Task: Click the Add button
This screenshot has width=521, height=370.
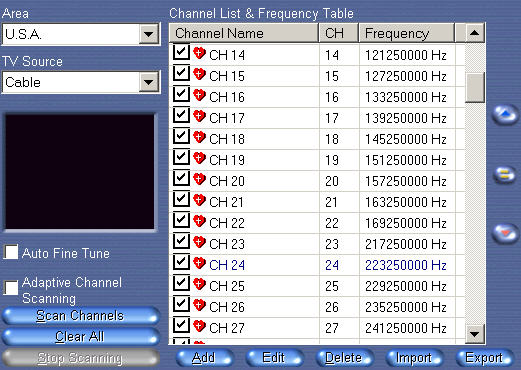Action: coord(204,358)
